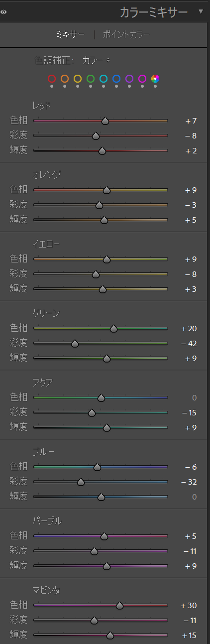Image resolution: width=210 pixels, height=644 pixels.
Task: Click the カラーミキサー panel title
Action: pyautogui.click(x=154, y=11)
